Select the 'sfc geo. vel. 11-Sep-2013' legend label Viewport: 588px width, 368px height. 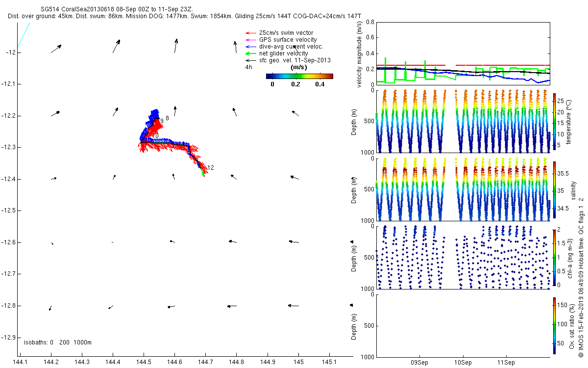click(x=295, y=60)
